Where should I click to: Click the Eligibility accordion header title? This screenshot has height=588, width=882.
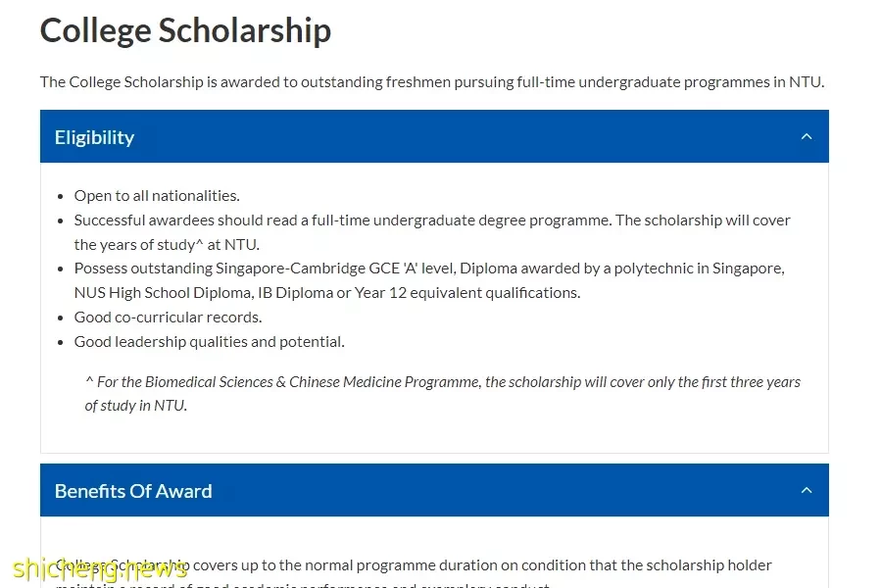94,137
